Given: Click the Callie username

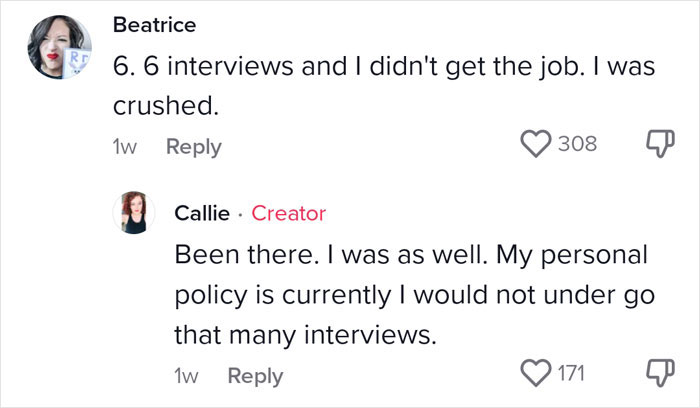Looking at the screenshot, I should 201,212.
